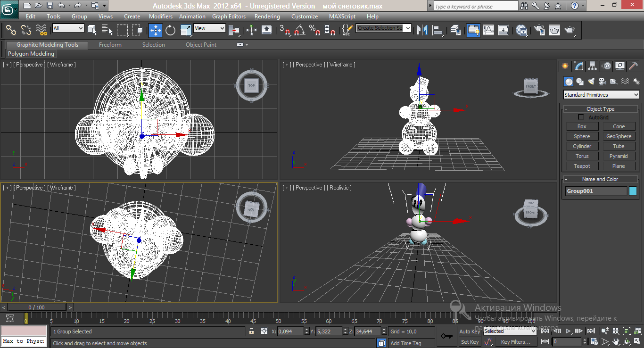Open Rendered Frame Window icon

tap(554, 30)
